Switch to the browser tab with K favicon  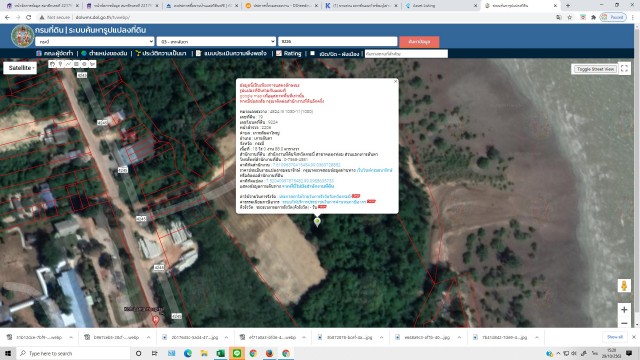[x=361, y=6]
